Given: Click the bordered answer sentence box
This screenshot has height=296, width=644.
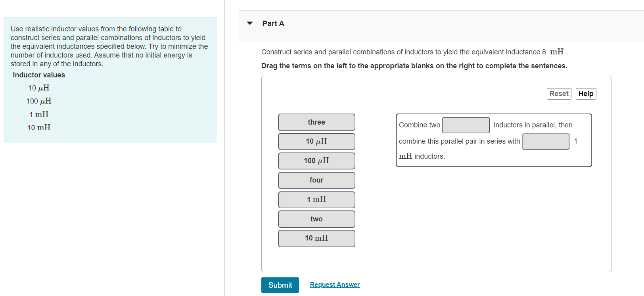Looking at the screenshot, I should 493,140.
